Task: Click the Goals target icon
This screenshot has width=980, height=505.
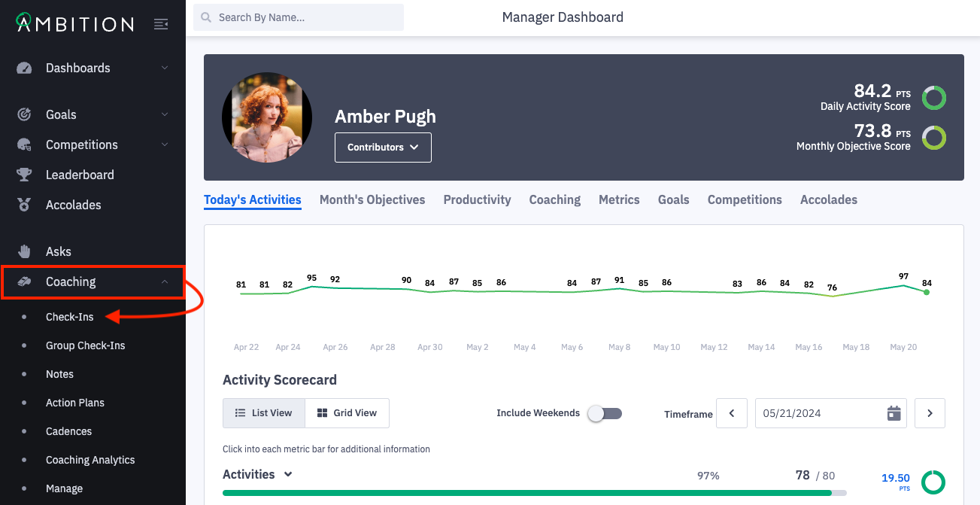Action: (x=24, y=114)
